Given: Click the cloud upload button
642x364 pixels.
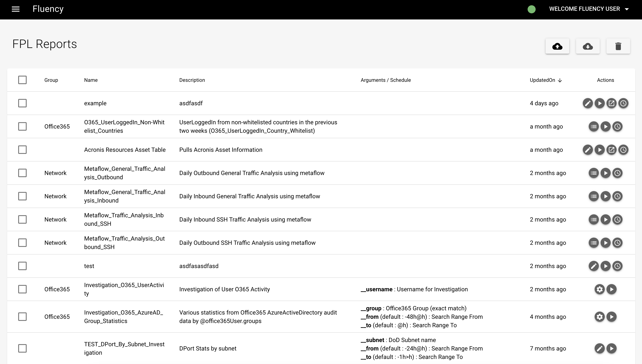Looking at the screenshot, I should click(557, 46).
